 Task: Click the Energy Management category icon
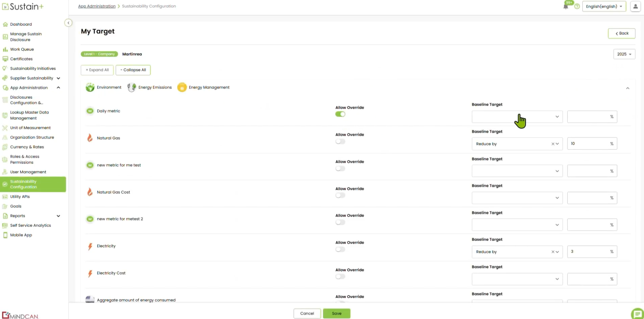pyautogui.click(x=182, y=88)
